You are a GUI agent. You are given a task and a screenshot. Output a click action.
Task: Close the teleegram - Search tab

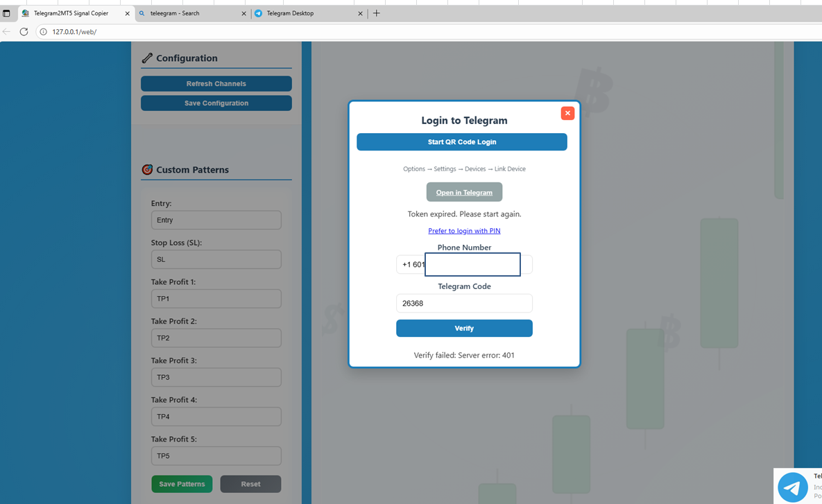tap(243, 14)
